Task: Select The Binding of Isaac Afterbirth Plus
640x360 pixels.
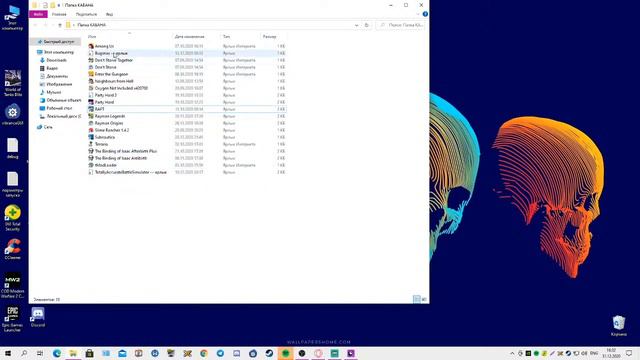Action: click(x=126, y=151)
